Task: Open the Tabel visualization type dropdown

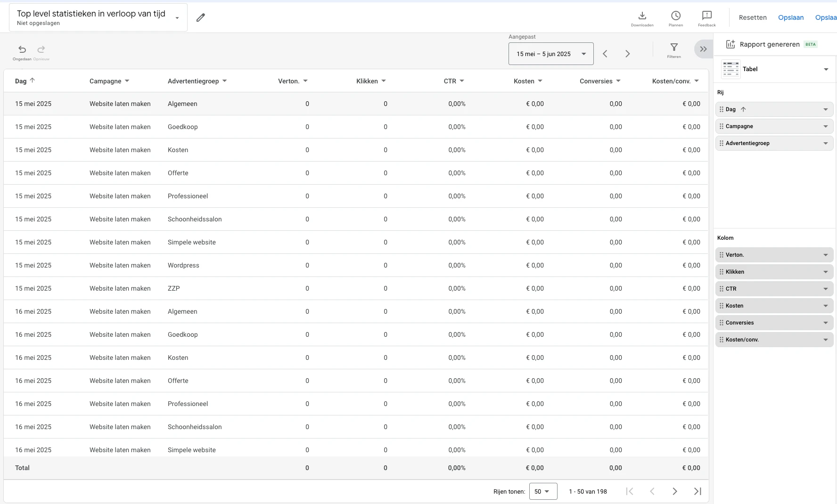Action: pos(826,69)
